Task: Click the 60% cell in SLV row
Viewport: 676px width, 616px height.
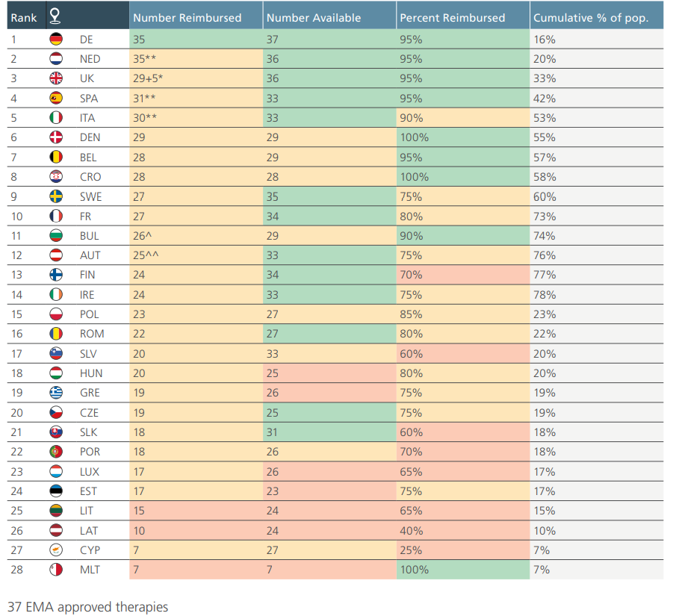Action: [463, 353]
